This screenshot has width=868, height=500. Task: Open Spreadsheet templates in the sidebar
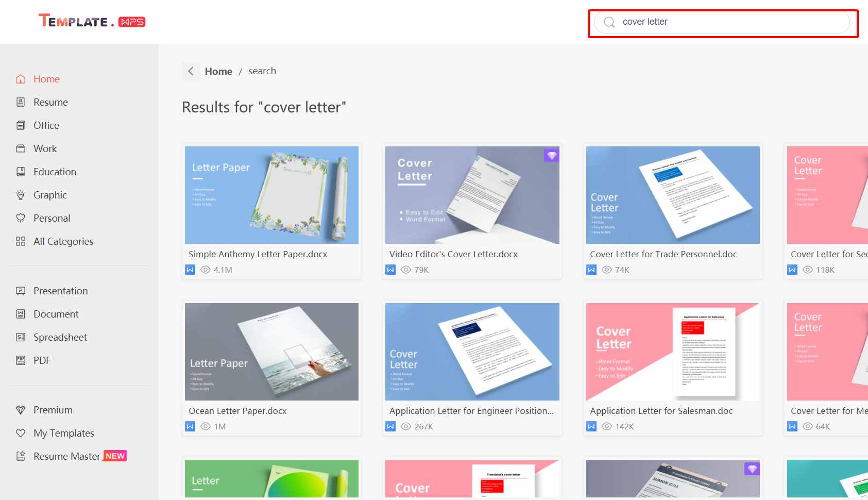60,337
